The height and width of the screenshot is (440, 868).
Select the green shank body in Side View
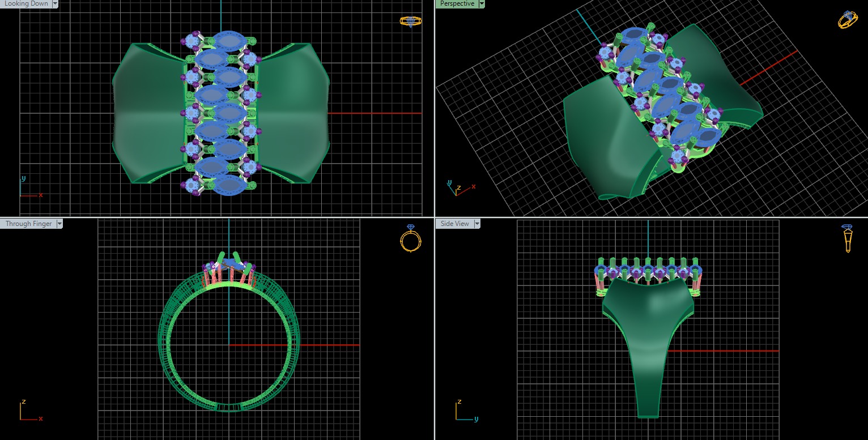click(648, 348)
